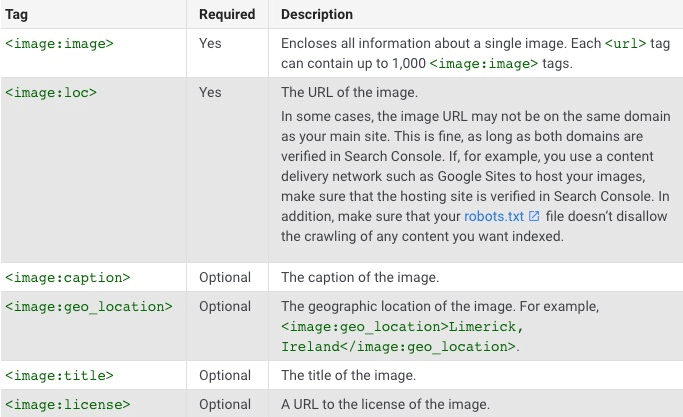
Task: Click 'Encloses all information about a single image' text
Action: [424, 44]
